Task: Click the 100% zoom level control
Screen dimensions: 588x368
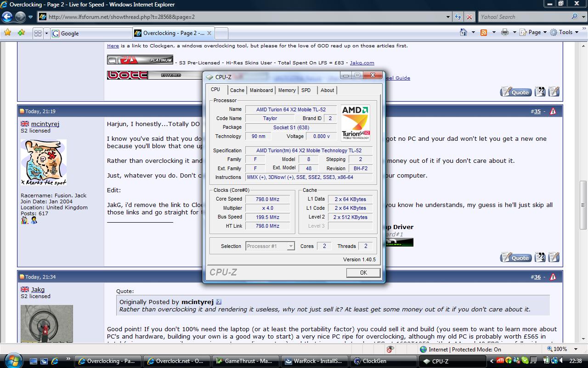Action: (557, 349)
